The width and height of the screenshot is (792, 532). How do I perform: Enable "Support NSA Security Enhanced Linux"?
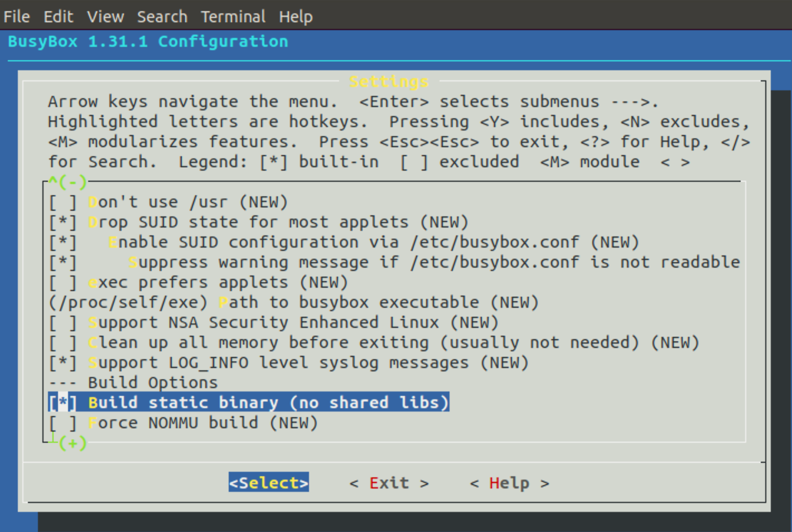pyautogui.click(x=62, y=322)
